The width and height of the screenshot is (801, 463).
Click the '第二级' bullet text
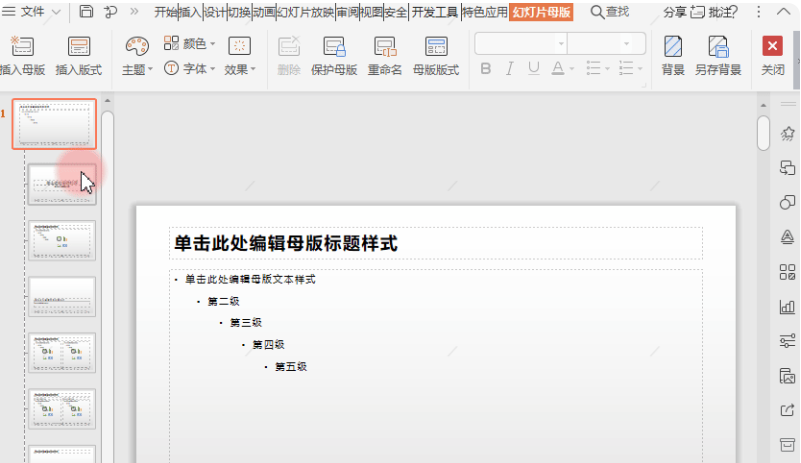coord(223,302)
